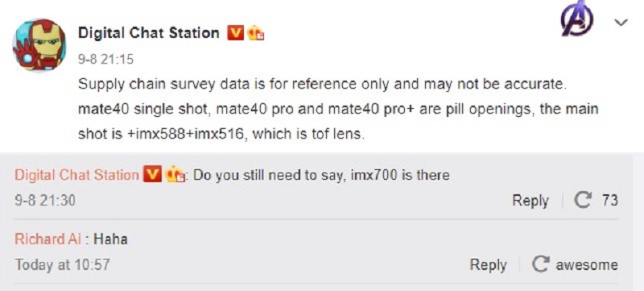
Task: Click the 9-8 21:30 comment timestamp
Action: [x=45, y=201]
